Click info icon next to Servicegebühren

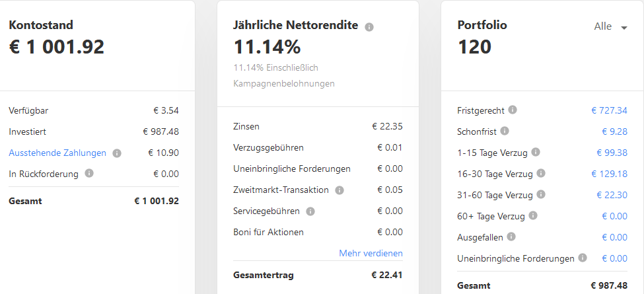[x=310, y=211]
